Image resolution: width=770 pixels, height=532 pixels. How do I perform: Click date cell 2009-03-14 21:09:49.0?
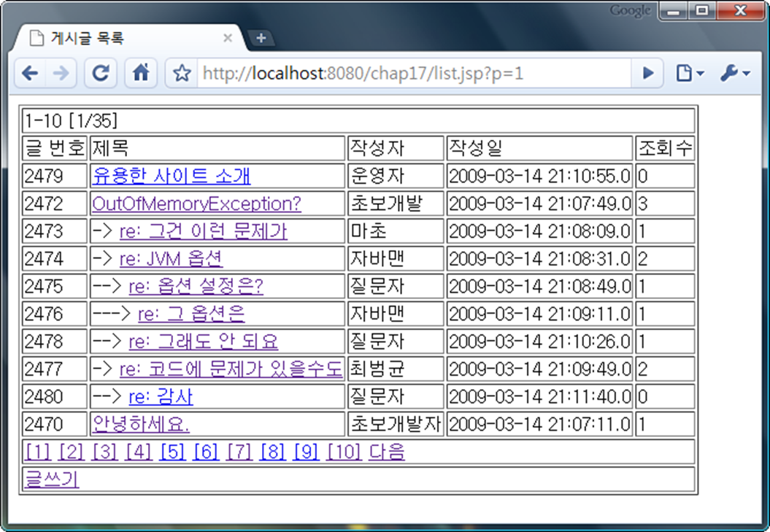point(539,369)
